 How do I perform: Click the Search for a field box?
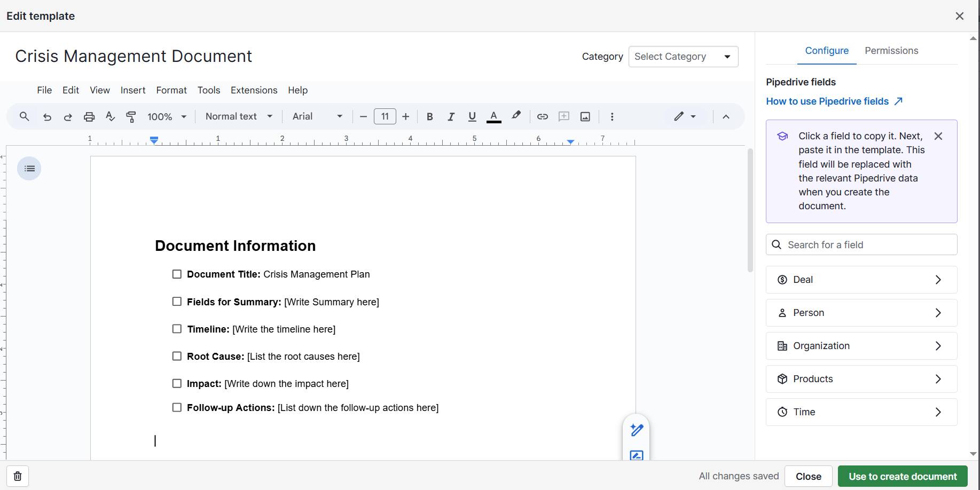pos(861,244)
